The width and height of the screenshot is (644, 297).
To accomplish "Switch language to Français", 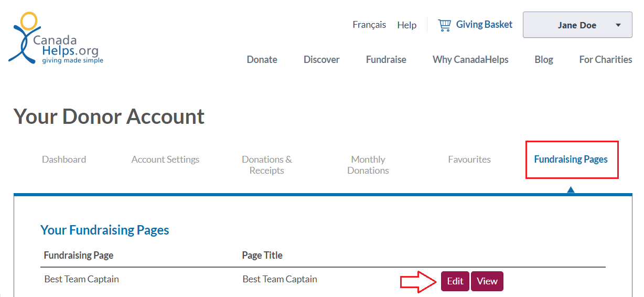I will coord(369,25).
